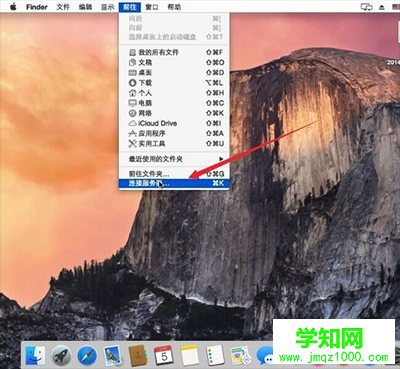Open the 显示 menu
Screen dimensions: 400x369
click(x=108, y=7)
